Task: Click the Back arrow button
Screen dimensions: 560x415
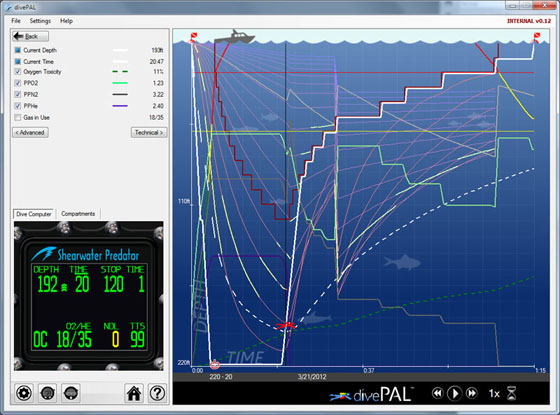Action: [x=30, y=36]
